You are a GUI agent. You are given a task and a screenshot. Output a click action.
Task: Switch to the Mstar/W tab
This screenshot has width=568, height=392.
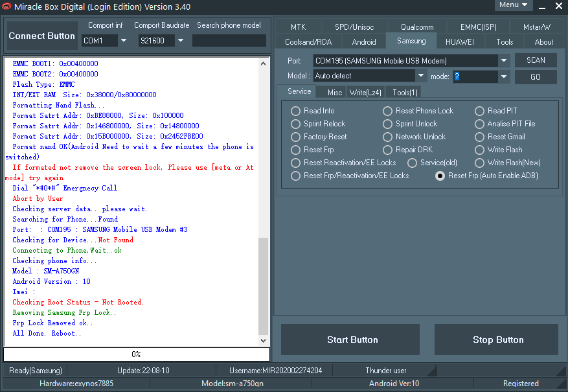pyautogui.click(x=536, y=27)
